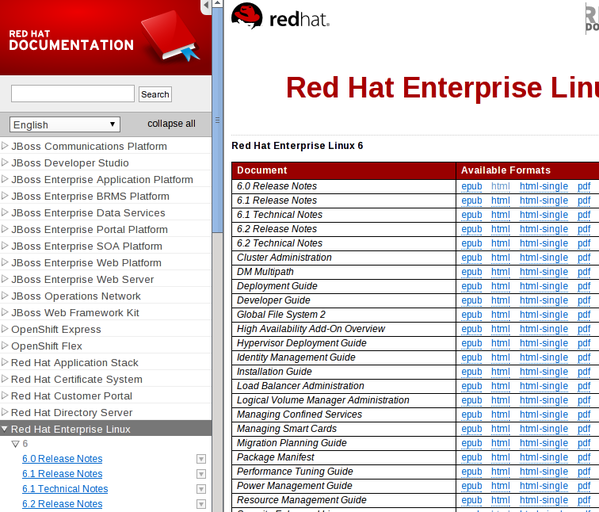Collapse the Red Hat Enterprise Linux node
Viewport: 599px width, 512px height.
5,429
